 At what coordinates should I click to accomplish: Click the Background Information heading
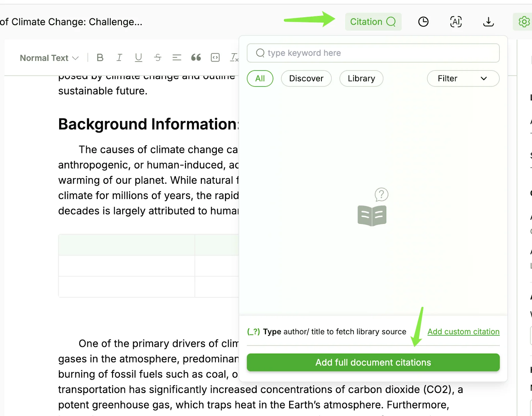click(x=148, y=124)
